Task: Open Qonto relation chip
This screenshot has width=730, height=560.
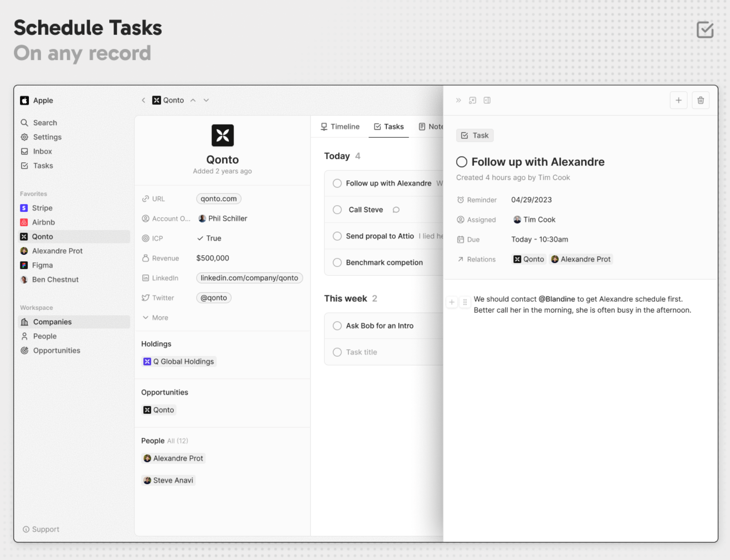Action: point(529,259)
